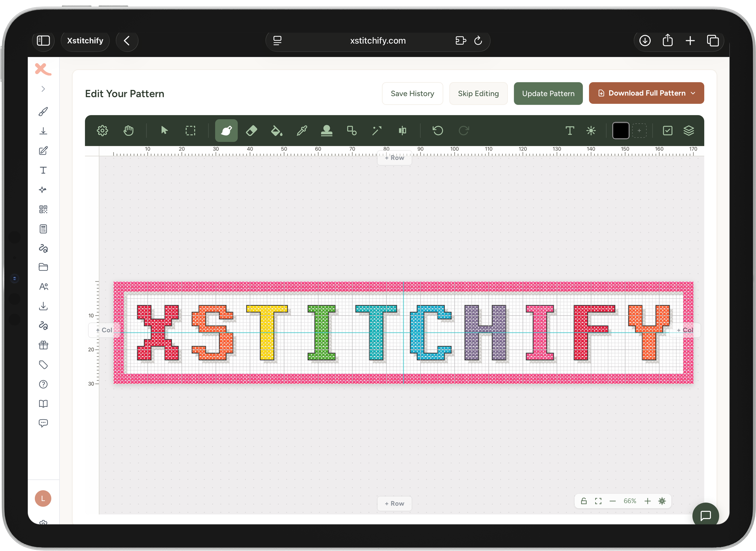Click the xstitchify.com address bar
756x551 pixels.
(x=378, y=41)
